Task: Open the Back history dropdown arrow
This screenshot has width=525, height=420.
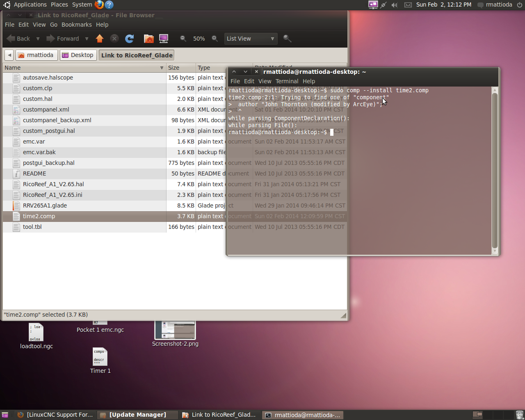Action: tap(38, 39)
